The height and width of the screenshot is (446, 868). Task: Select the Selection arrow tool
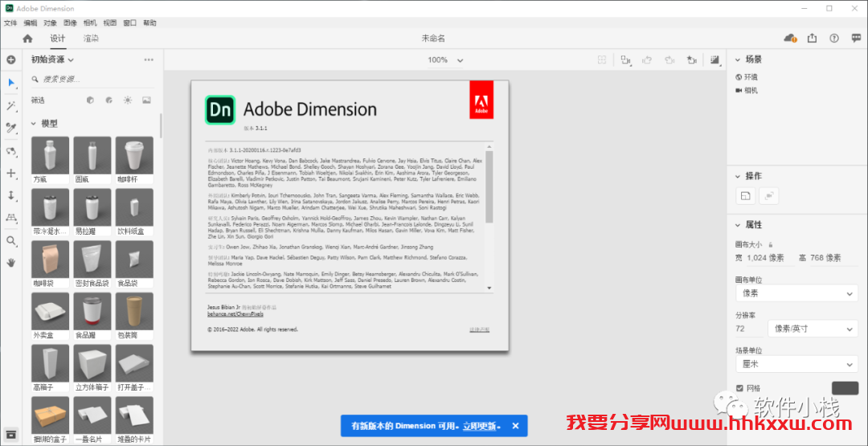(10, 83)
